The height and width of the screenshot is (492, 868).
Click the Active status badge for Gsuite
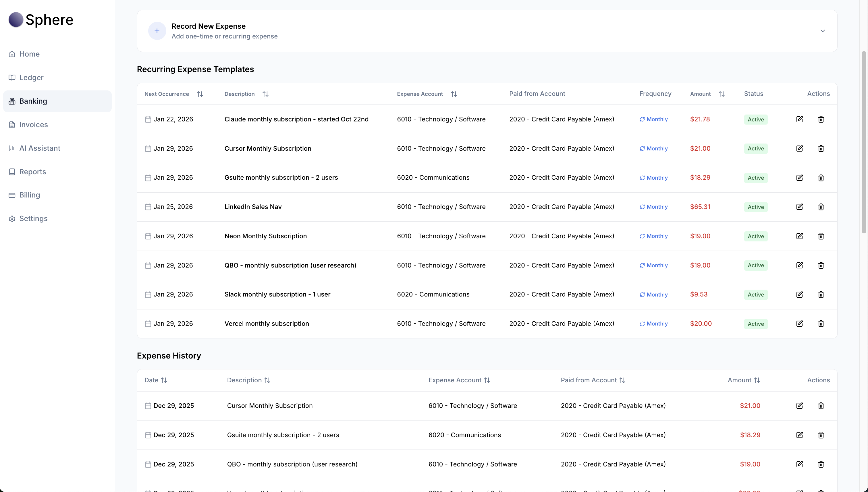point(755,178)
